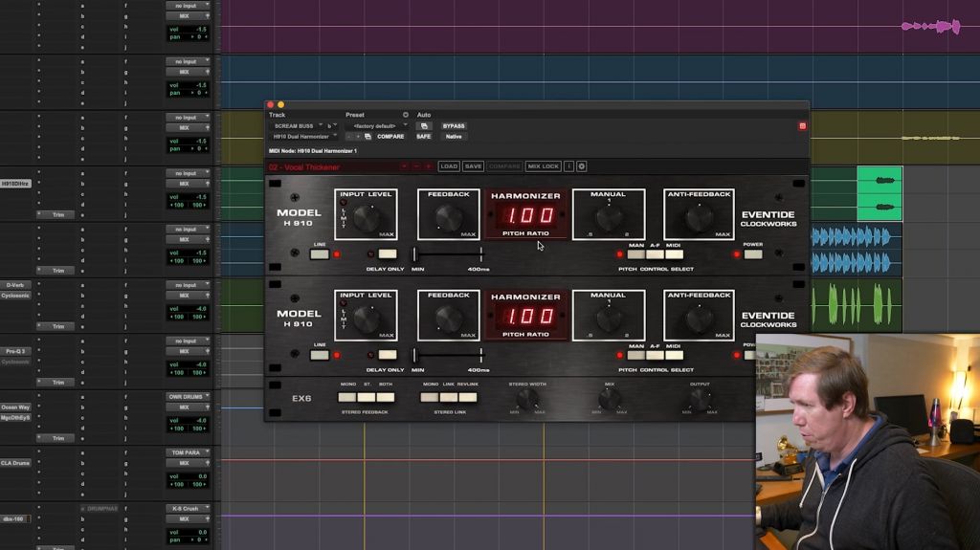980x550 pixels.
Task: Click the info 'i' button beside MIX LOCK
Action: pos(568,166)
